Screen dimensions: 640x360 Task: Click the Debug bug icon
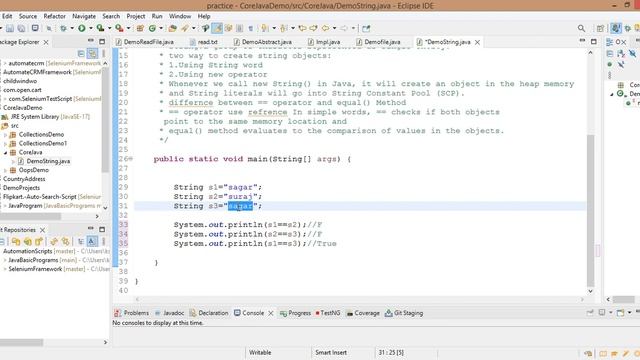coord(63,28)
